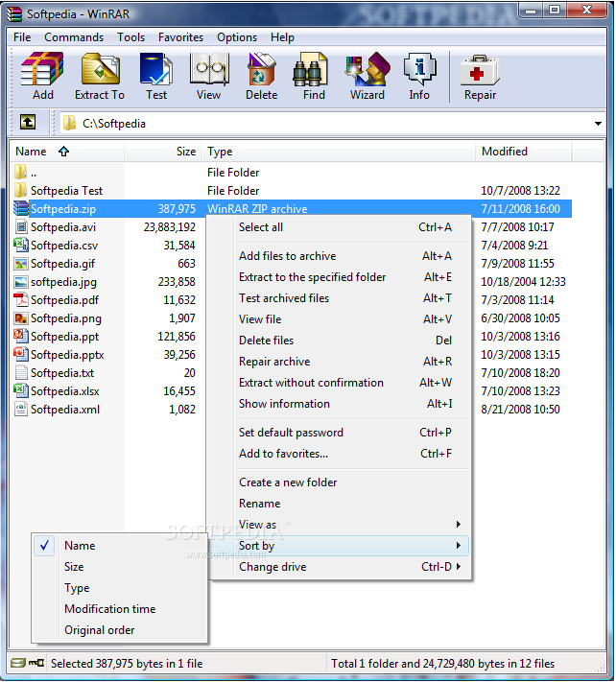Image resolution: width=616 pixels, height=682 pixels.
Task: Click the Size column header
Action: pos(163,152)
